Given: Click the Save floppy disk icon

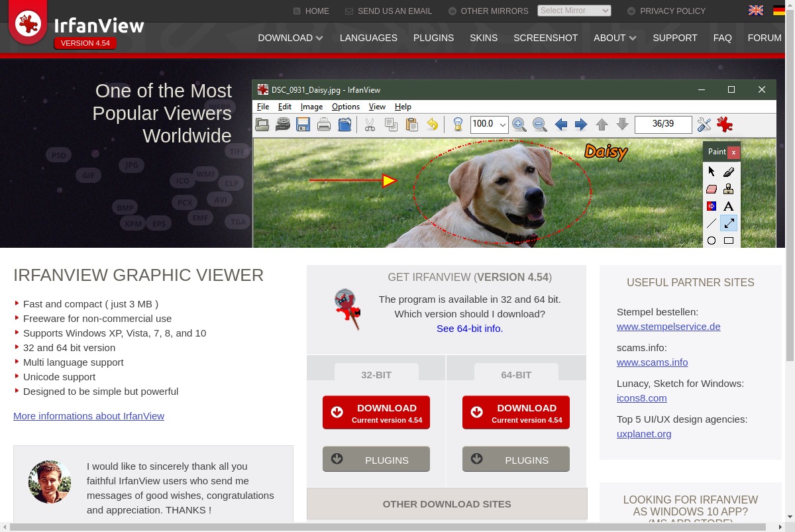Looking at the screenshot, I should click(303, 125).
